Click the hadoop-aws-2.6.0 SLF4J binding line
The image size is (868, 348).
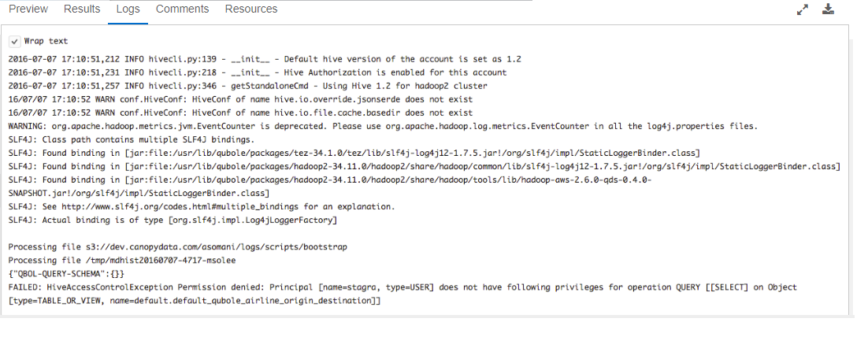pos(330,187)
